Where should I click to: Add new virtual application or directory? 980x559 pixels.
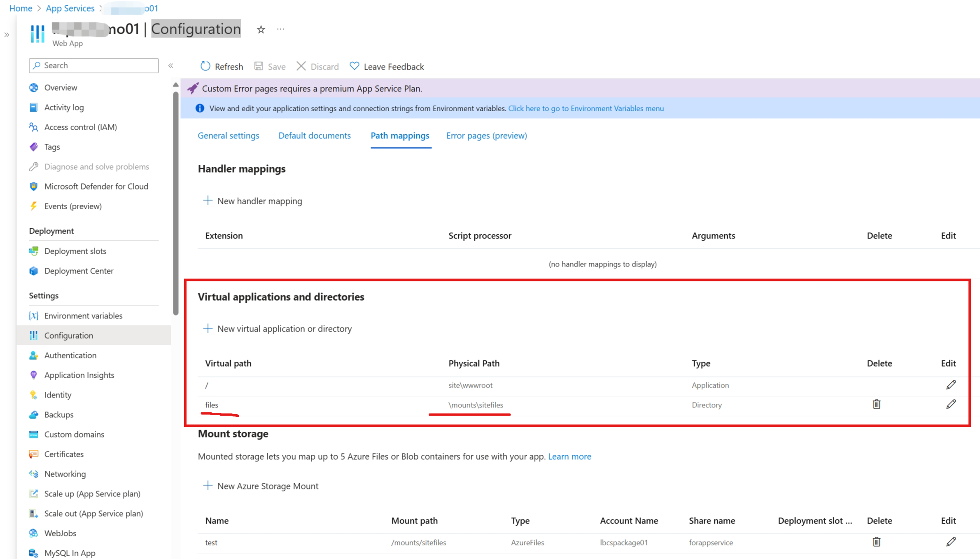(x=278, y=329)
